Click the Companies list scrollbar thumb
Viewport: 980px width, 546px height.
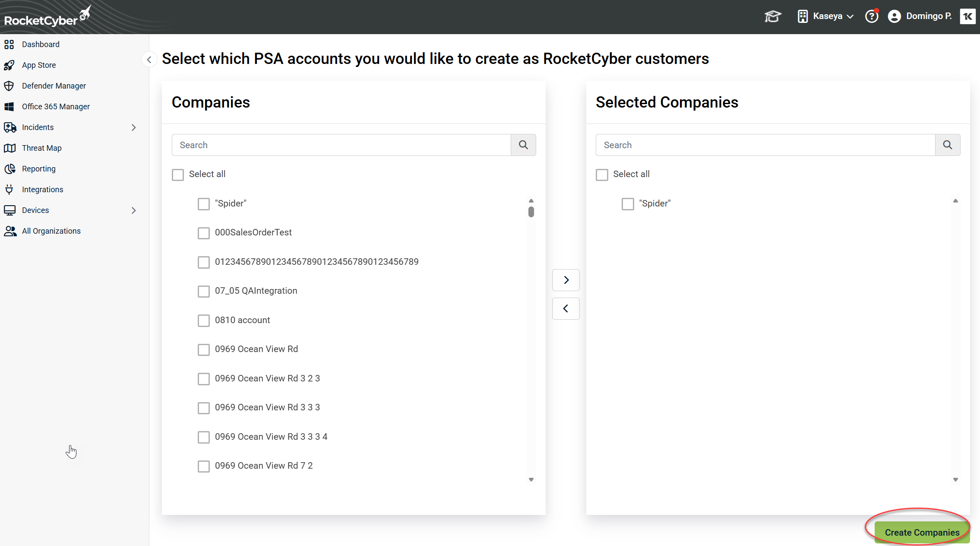coord(531,212)
